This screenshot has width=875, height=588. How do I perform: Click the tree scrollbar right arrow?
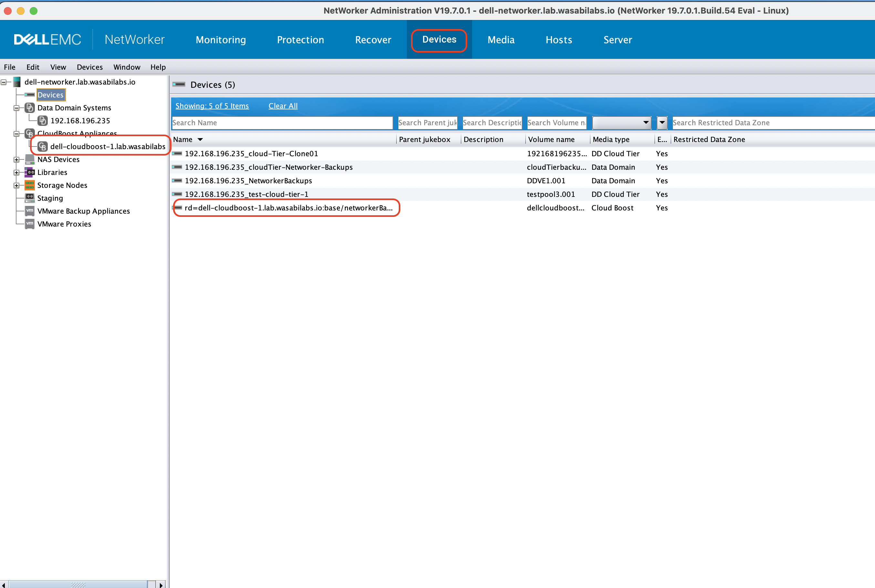tap(160, 585)
